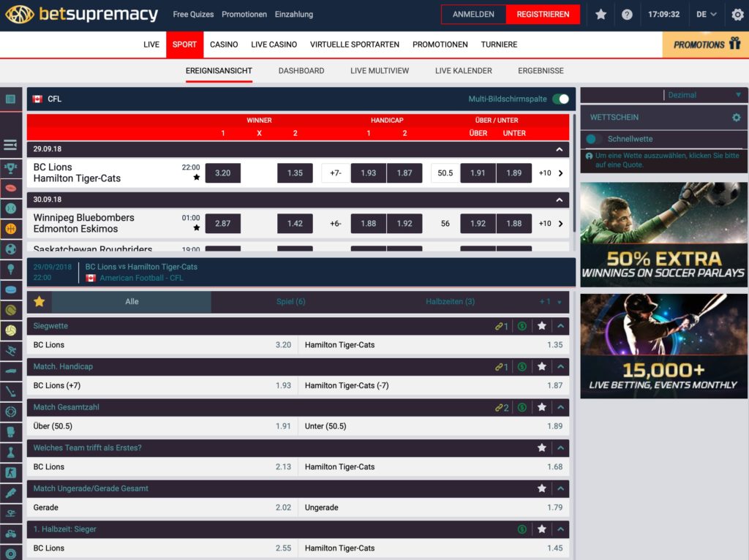Open favorites star in top header
Image resolution: width=749 pixels, height=560 pixels.
pos(601,15)
